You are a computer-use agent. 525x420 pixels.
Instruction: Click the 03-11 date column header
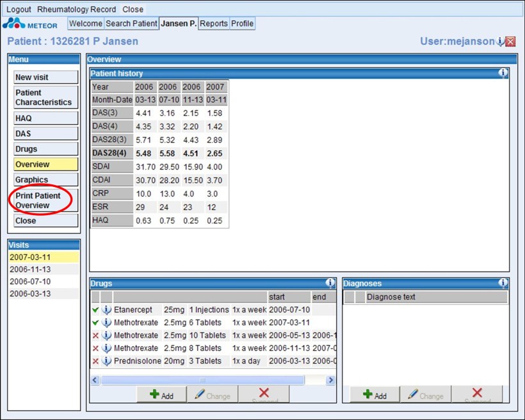[x=216, y=100]
